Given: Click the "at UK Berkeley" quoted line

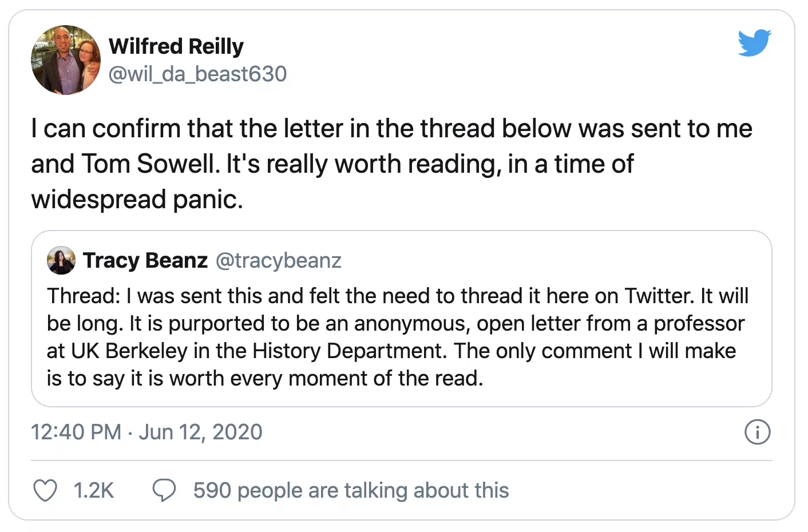Looking at the screenshot, I should pos(391,351).
